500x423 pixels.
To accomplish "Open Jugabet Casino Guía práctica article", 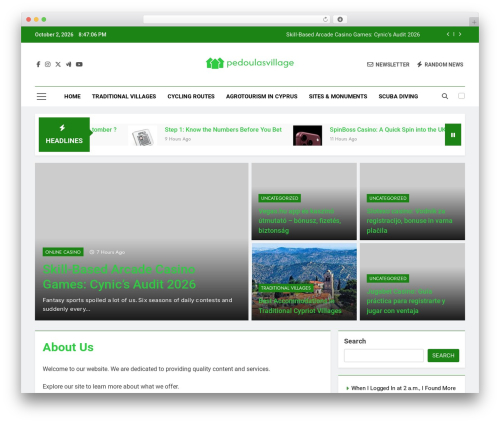I will click(x=406, y=301).
